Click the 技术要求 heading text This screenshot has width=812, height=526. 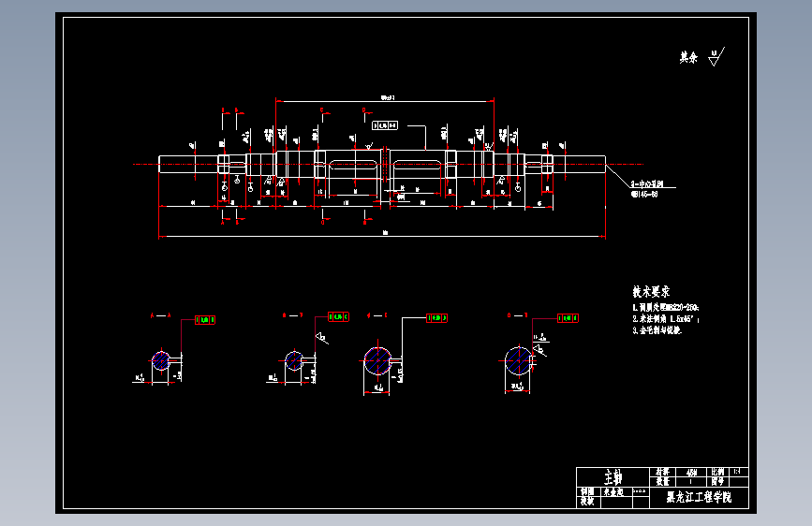coord(651,292)
